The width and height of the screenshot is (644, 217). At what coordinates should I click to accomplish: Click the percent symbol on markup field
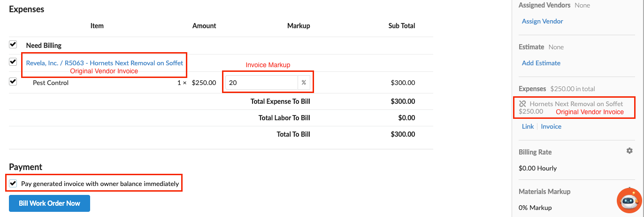[304, 83]
